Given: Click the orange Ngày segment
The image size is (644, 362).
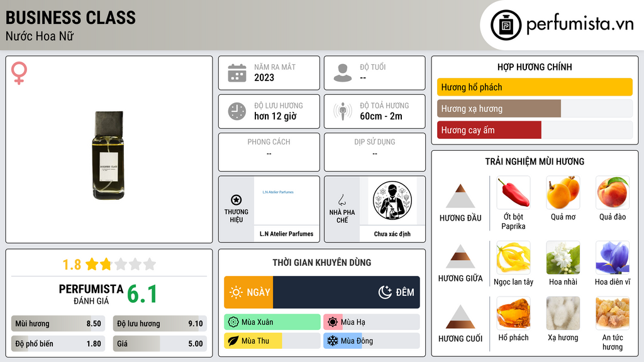Looking at the screenshot, I should pos(248,292).
